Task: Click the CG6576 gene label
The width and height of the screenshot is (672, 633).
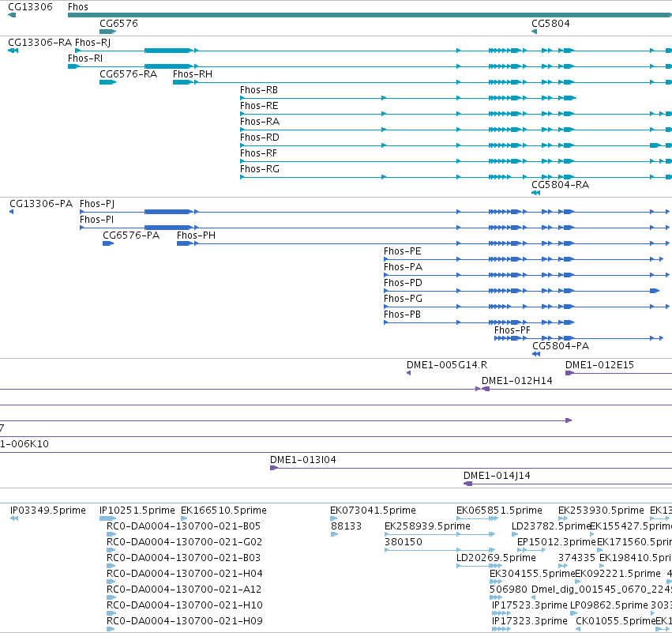Action: pyautogui.click(x=118, y=23)
